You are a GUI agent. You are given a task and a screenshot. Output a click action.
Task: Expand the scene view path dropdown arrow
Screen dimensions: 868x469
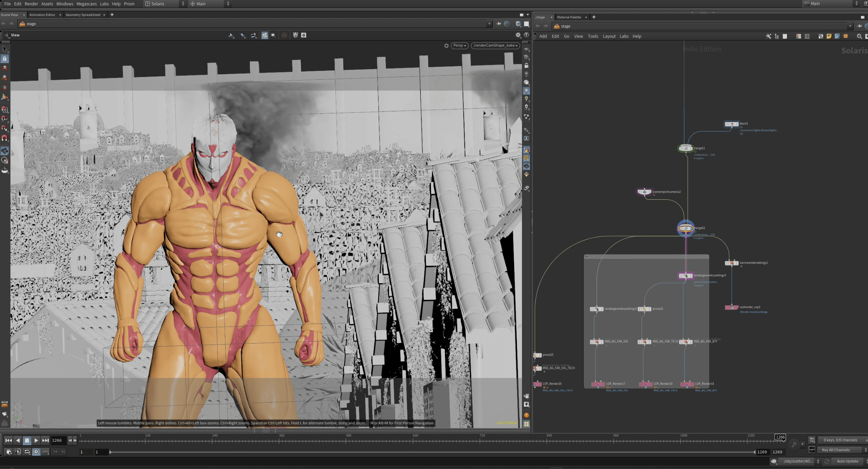point(489,24)
